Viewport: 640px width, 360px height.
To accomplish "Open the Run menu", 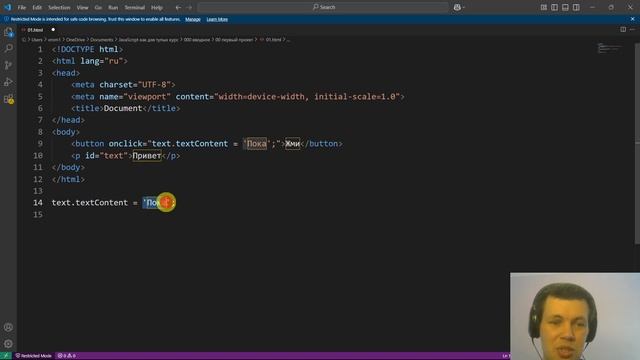I will 113,7.
